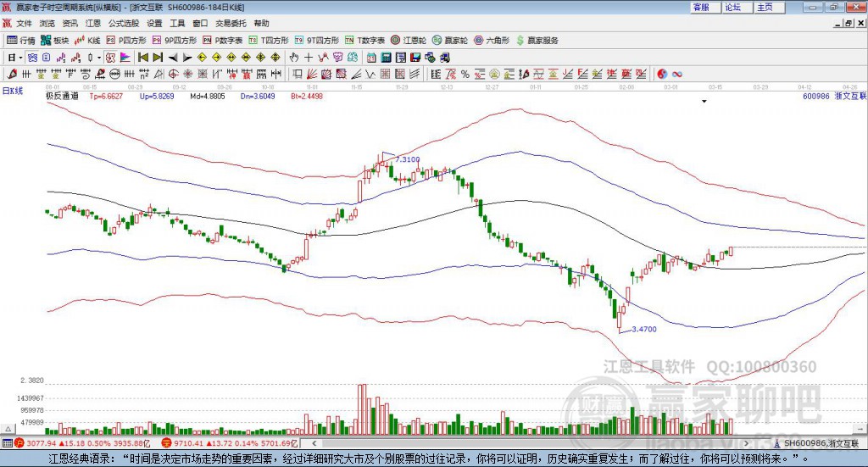
Task: Expand the candlestick type dropdown arrow
Action: point(99,58)
